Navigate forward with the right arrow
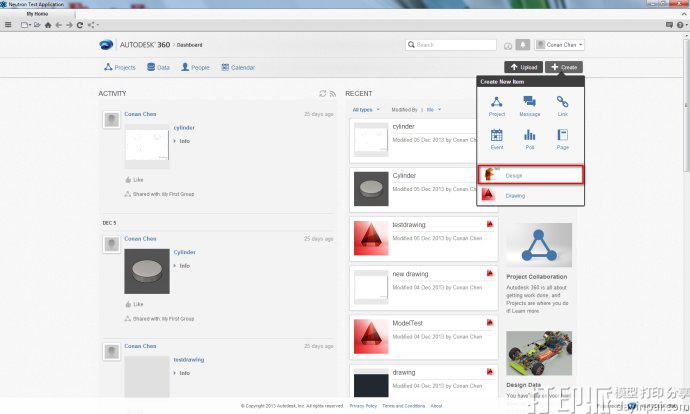 pyautogui.click(x=69, y=25)
